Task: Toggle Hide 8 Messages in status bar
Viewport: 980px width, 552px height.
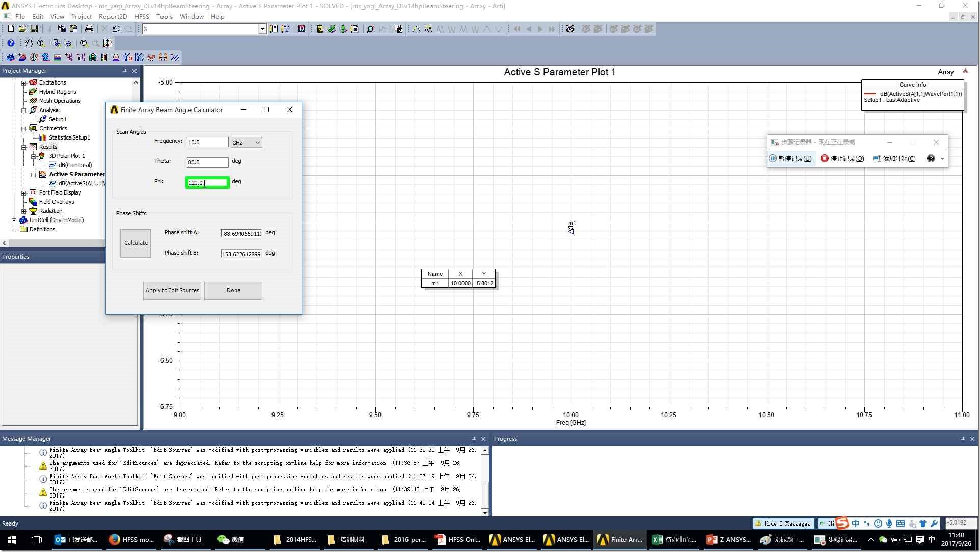Action: (782, 523)
